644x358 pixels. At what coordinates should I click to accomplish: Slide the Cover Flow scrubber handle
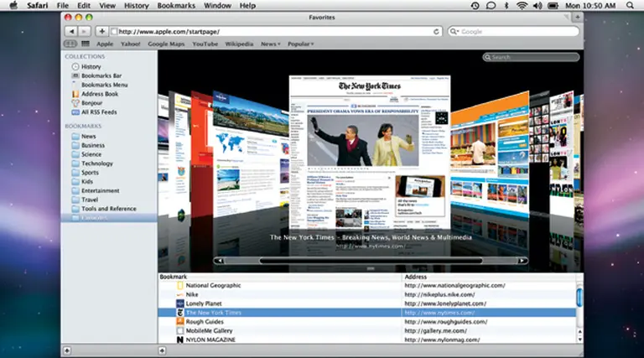[371, 261]
